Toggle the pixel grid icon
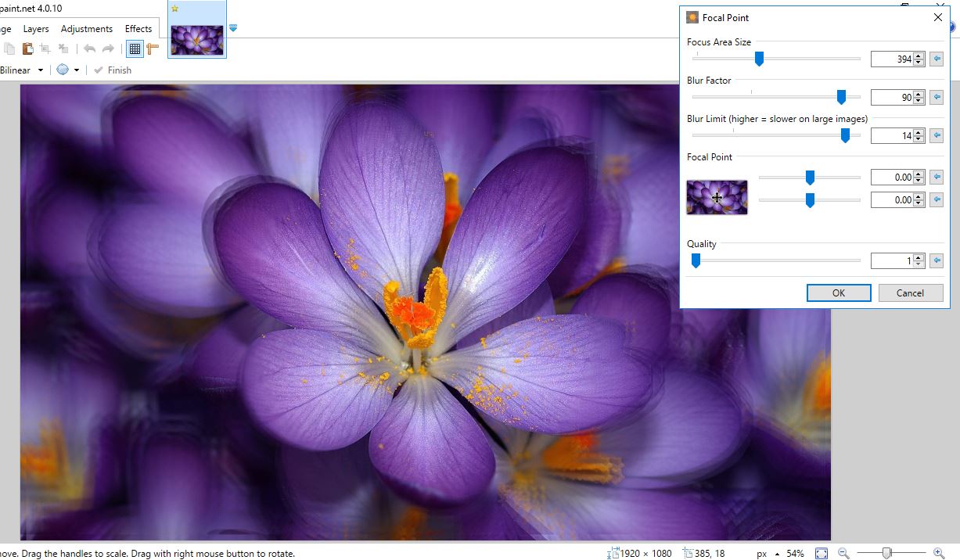Screen dimensions: 960x560 (134, 48)
